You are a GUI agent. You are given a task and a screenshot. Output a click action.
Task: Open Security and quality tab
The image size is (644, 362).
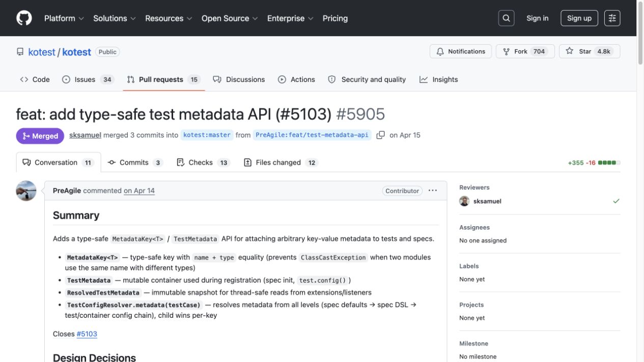tap(367, 79)
